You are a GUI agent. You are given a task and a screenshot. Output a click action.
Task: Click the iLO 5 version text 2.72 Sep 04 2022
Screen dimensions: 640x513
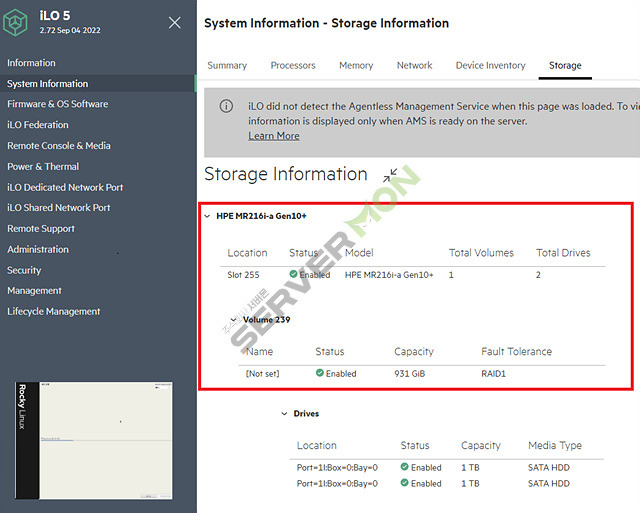click(70, 30)
